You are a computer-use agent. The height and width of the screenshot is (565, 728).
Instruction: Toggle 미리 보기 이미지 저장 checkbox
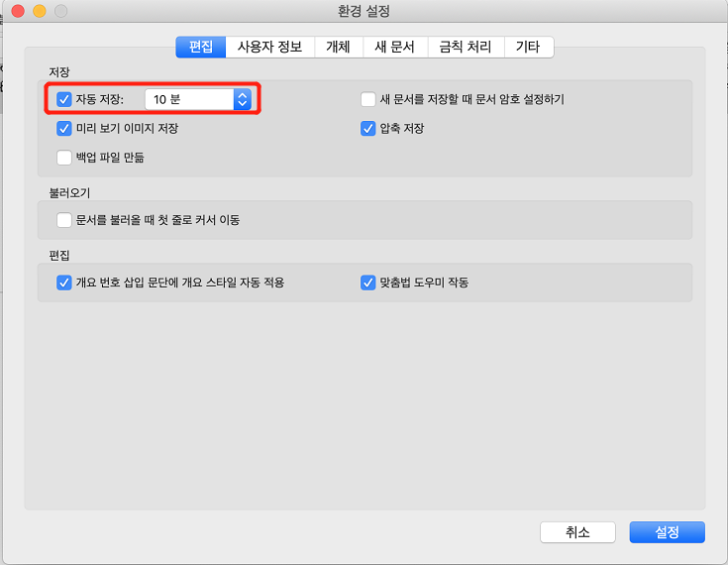pyautogui.click(x=64, y=128)
